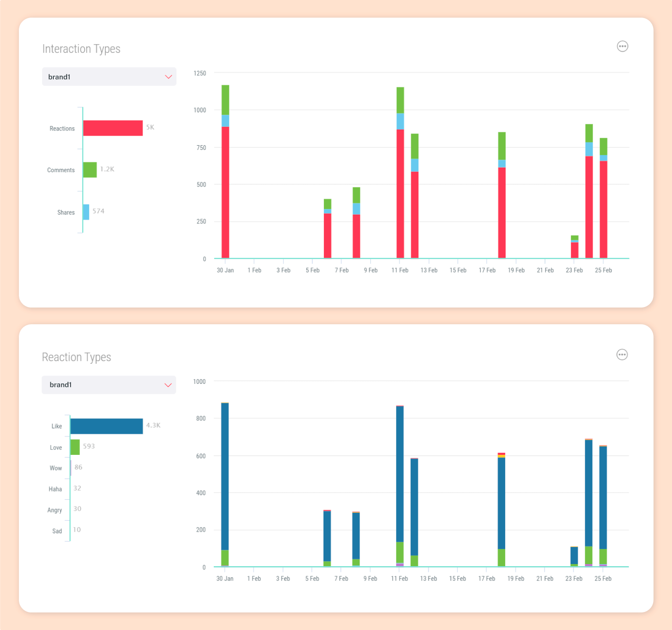This screenshot has width=672, height=630.
Task: Click the 4.3K like value
Action: [153, 425]
